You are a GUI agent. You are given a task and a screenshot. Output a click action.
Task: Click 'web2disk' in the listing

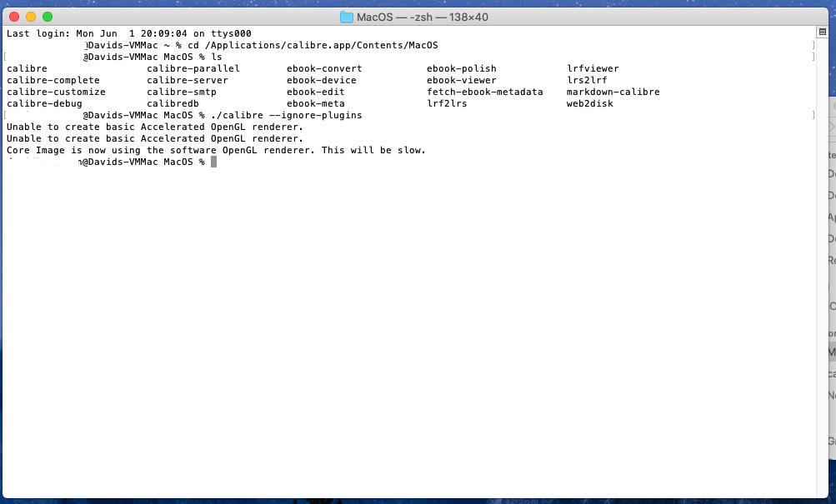click(x=589, y=104)
